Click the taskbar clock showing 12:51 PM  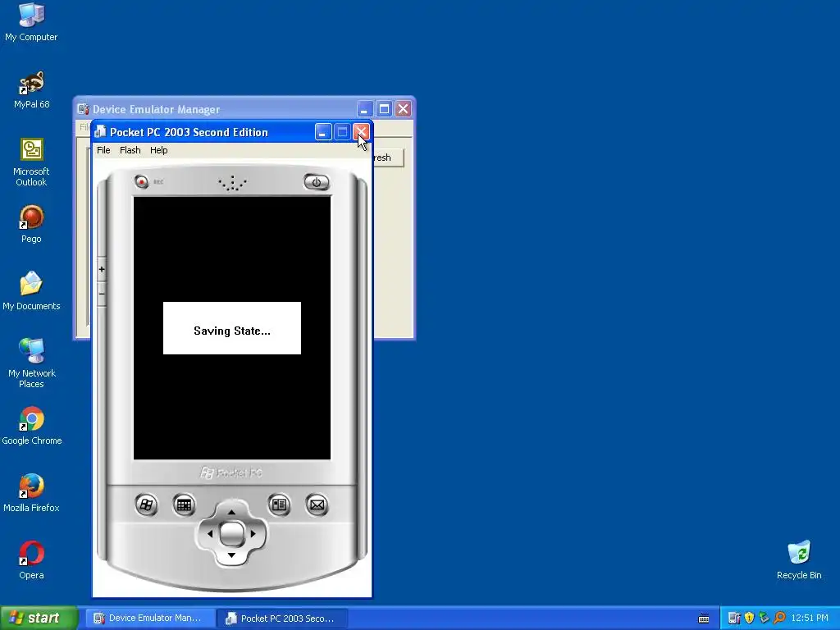click(x=810, y=619)
